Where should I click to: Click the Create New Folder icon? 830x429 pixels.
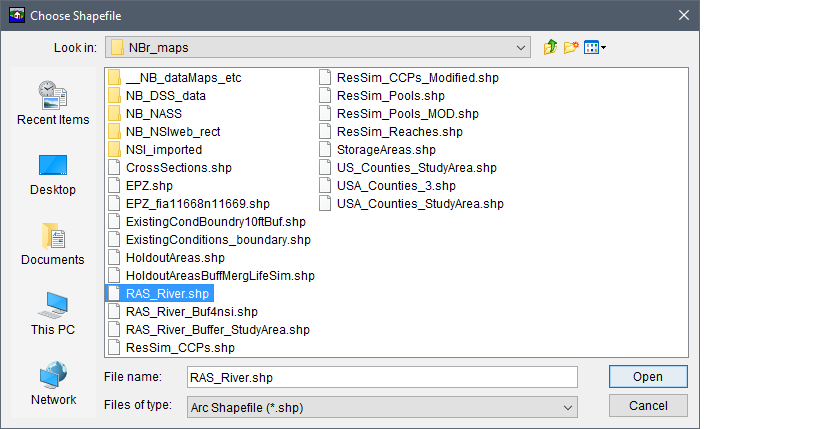571,47
